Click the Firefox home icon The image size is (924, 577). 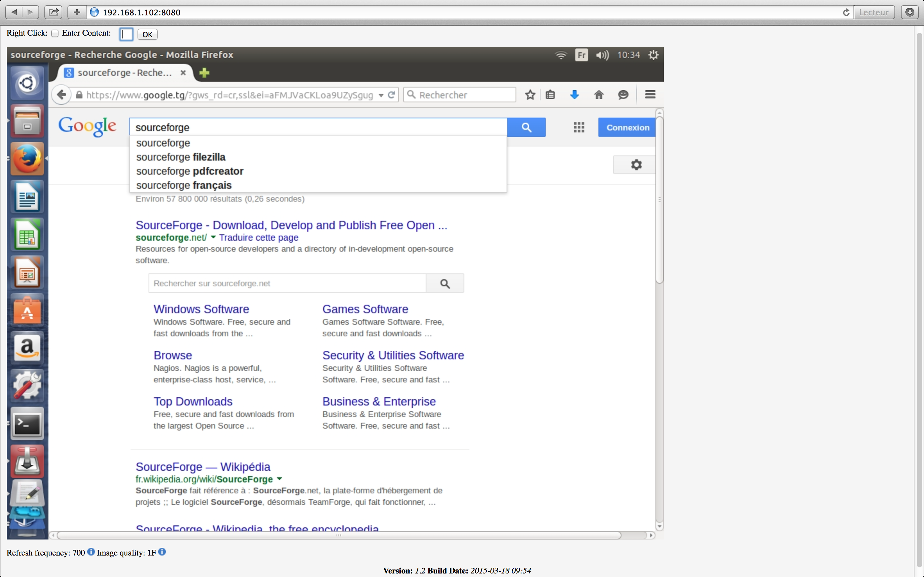coord(599,95)
